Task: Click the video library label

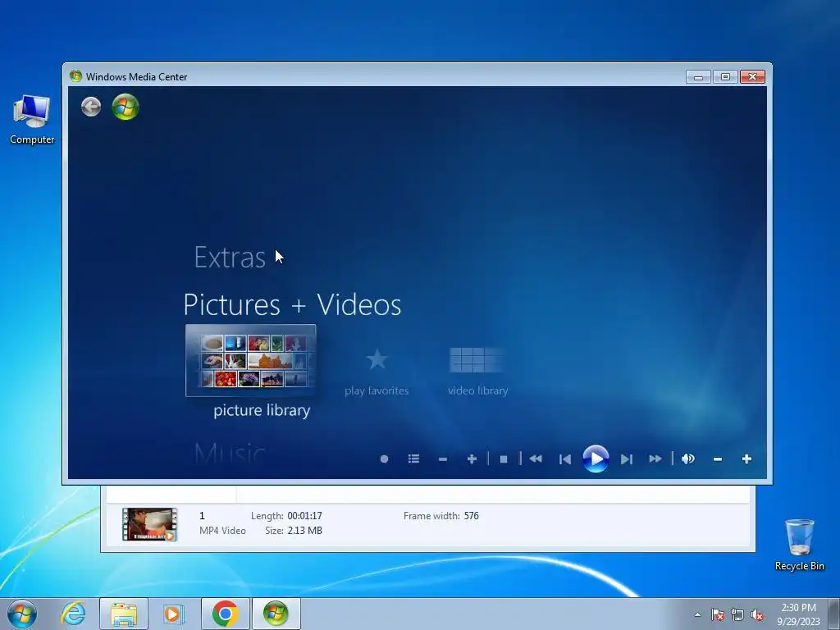Action: click(x=478, y=390)
